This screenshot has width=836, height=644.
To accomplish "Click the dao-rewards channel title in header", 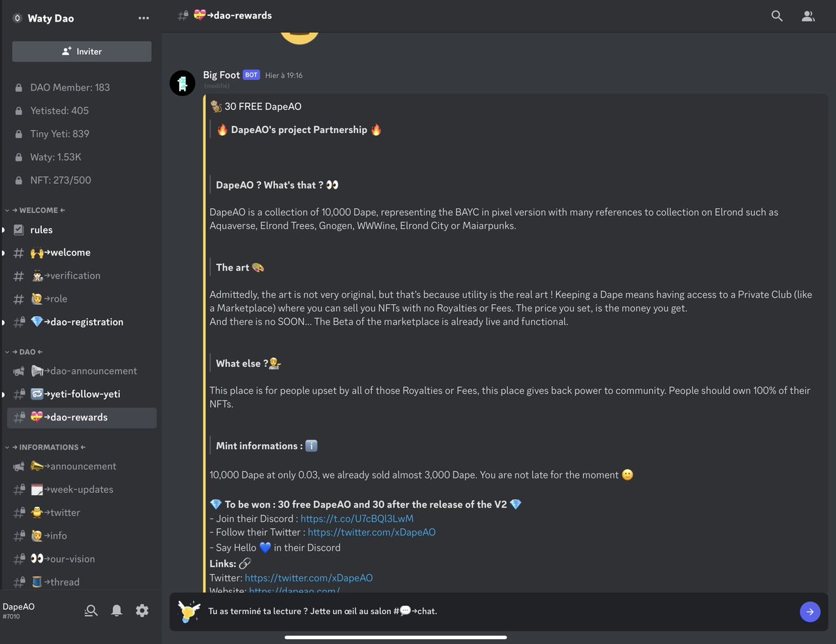I will pyautogui.click(x=233, y=15).
